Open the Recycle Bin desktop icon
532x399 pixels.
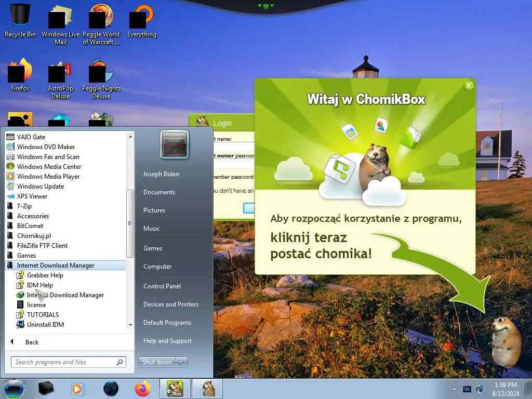(20, 20)
